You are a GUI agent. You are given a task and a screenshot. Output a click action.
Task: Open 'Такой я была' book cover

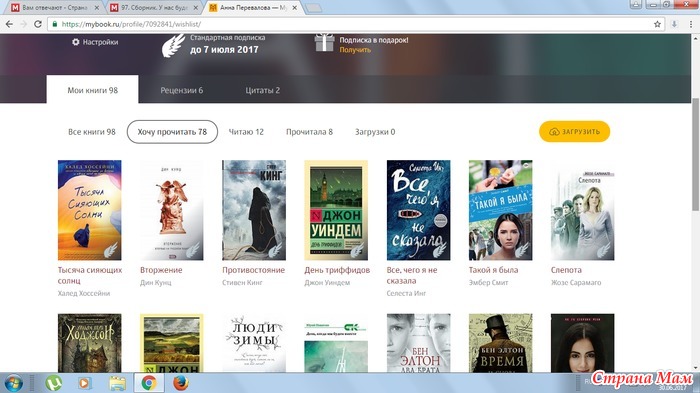click(500, 210)
